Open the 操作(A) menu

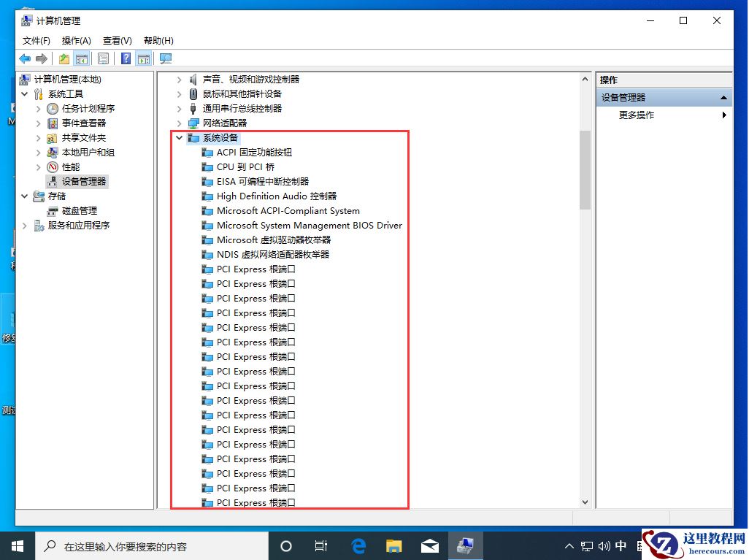(76, 40)
